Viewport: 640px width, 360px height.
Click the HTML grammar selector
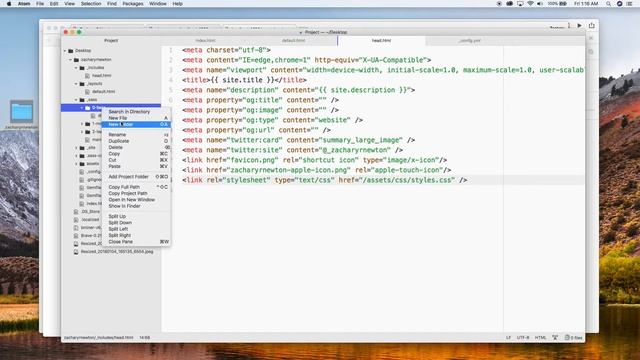540,338
